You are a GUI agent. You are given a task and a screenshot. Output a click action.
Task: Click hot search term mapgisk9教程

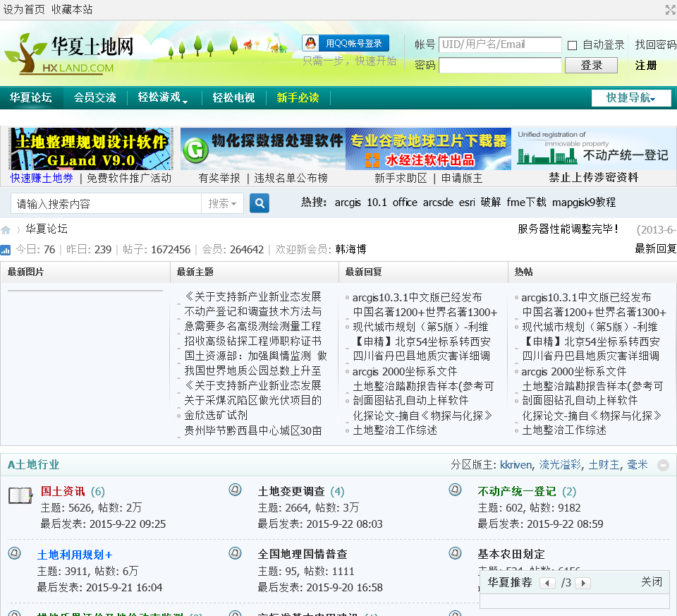584,203
